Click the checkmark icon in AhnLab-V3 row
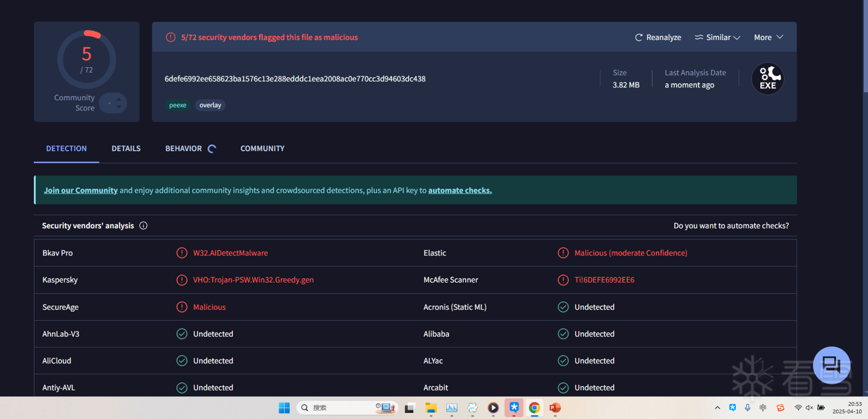 pos(182,334)
